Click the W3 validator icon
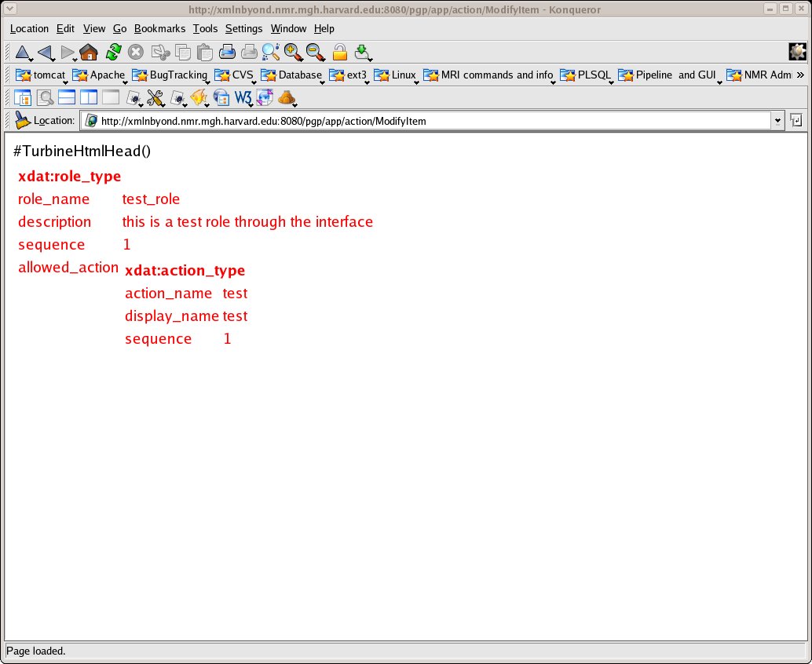Screen dimensions: 812x664 click(243, 98)
